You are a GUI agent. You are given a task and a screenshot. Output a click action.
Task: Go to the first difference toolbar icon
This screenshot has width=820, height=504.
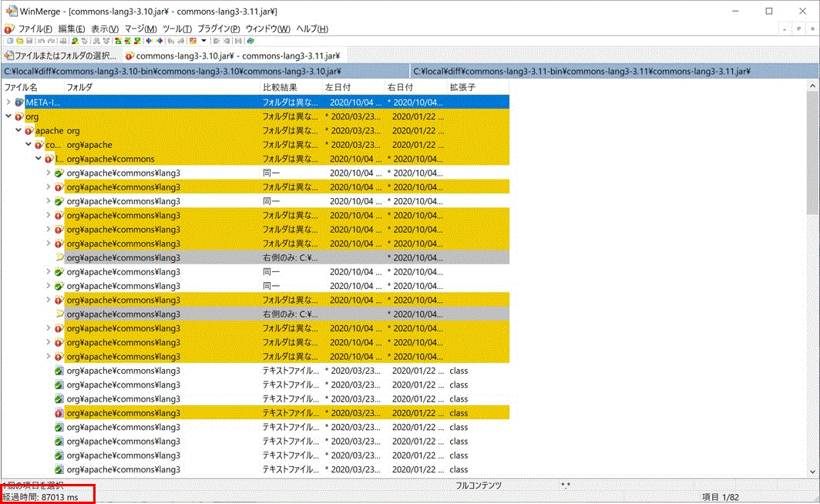[x=118, y=41]
